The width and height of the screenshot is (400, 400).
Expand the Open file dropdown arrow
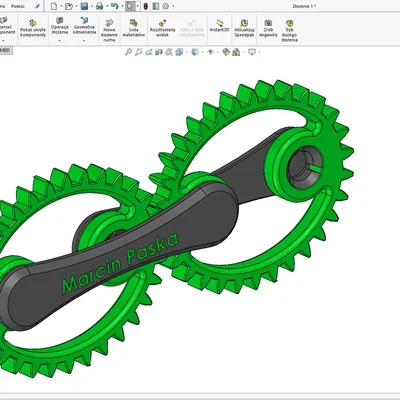76,6
